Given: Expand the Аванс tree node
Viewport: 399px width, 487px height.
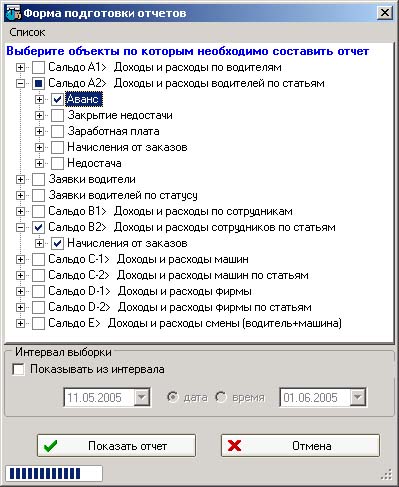Looking at the screenshot, I should point(39,99).
